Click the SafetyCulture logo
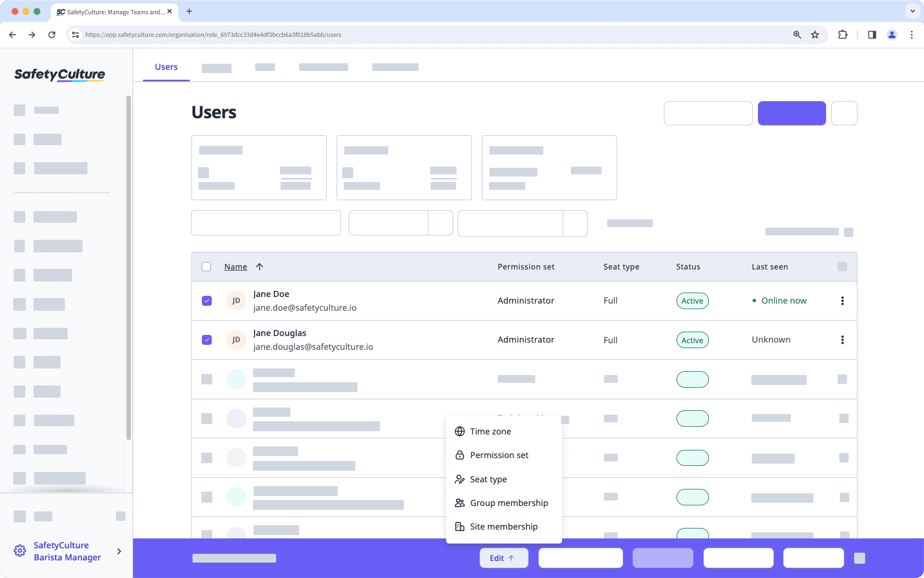The width and height of the screenshot is (924, 578). [x=59, y=75]
